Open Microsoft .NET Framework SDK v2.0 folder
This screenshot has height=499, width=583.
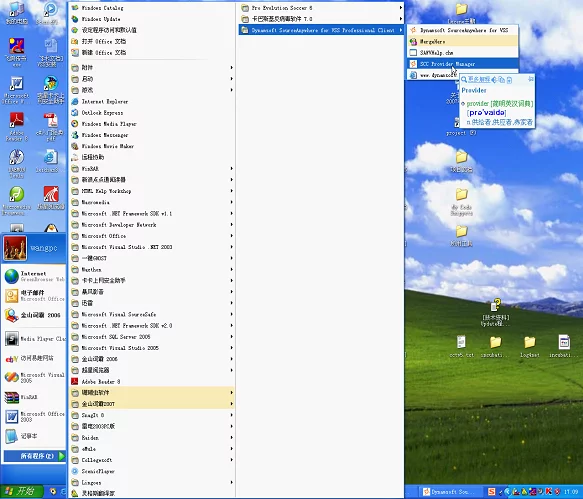pos(152,325)
